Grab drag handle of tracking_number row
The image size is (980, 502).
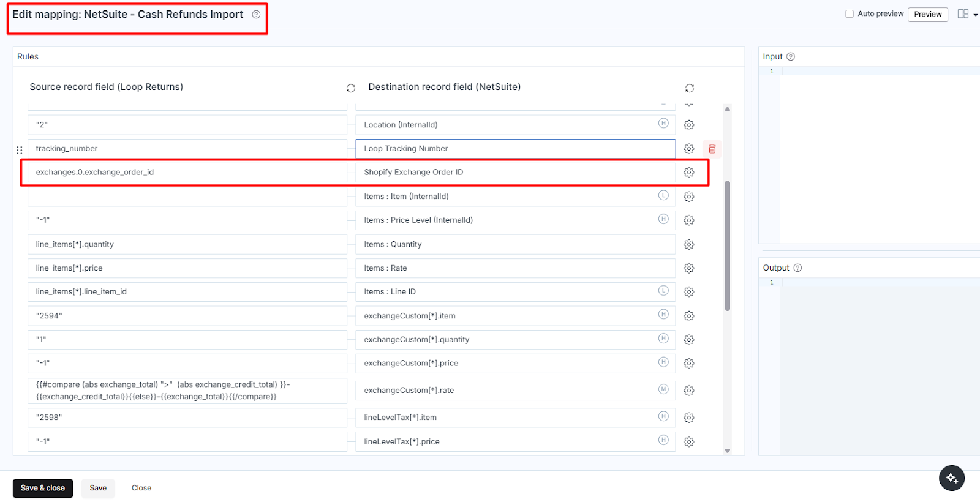pos(20,149)
